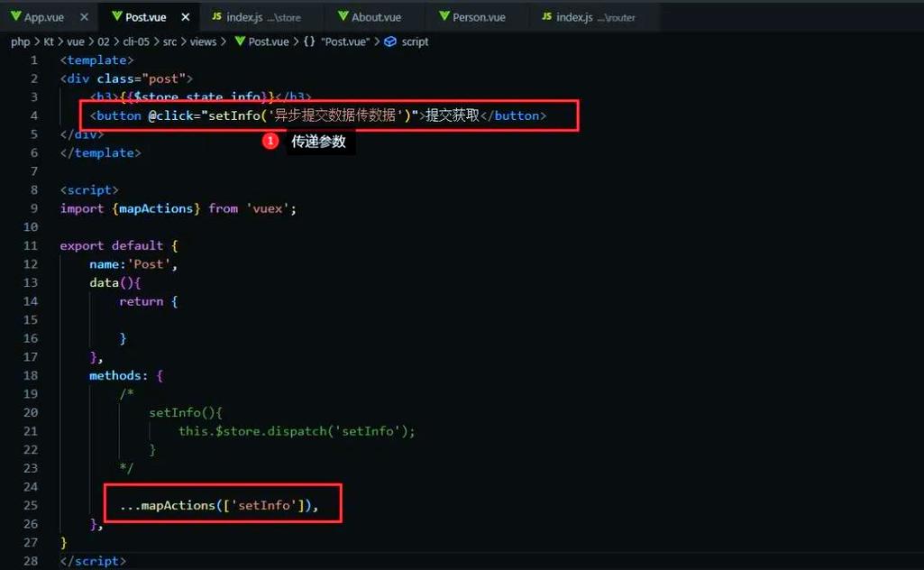
Task: Open the views breadcrumb folder
Action: [x=203, y=41]
